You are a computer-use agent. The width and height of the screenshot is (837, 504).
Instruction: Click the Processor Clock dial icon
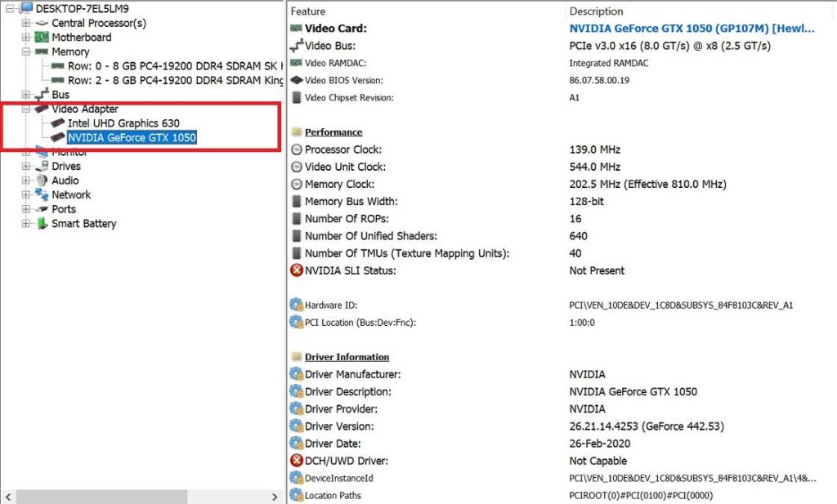click(x=297, y=149)
